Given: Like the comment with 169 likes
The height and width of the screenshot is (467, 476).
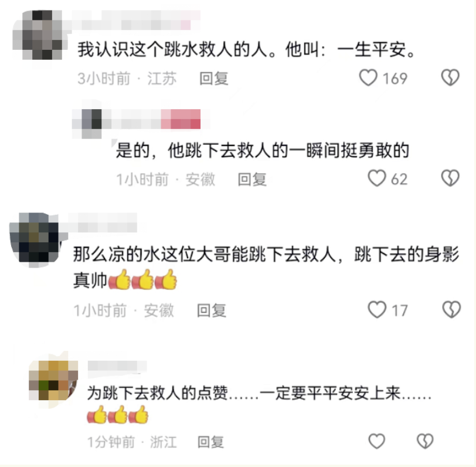Looking at the screenshot, I should [368, 78].
